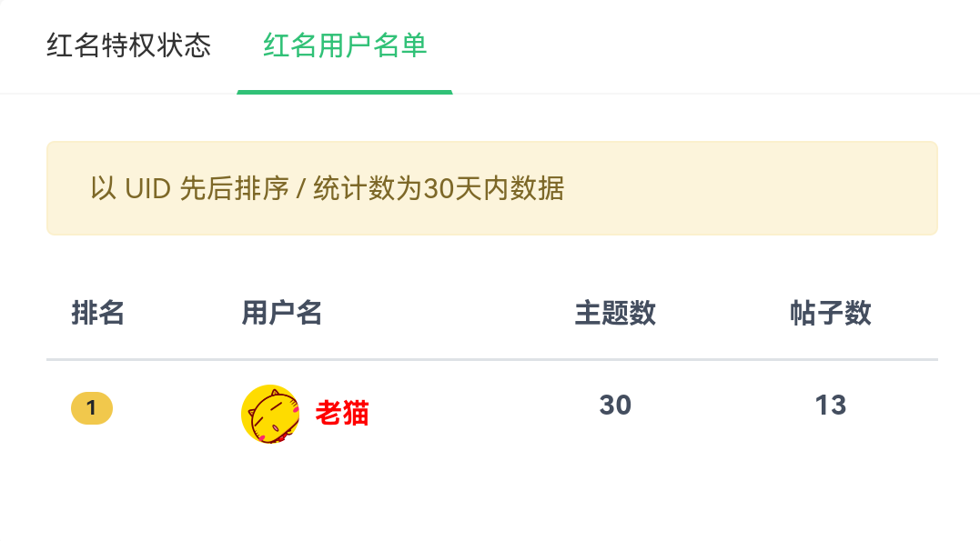
Task: Sort by the 主题数 column header
Action: point(615,313)
